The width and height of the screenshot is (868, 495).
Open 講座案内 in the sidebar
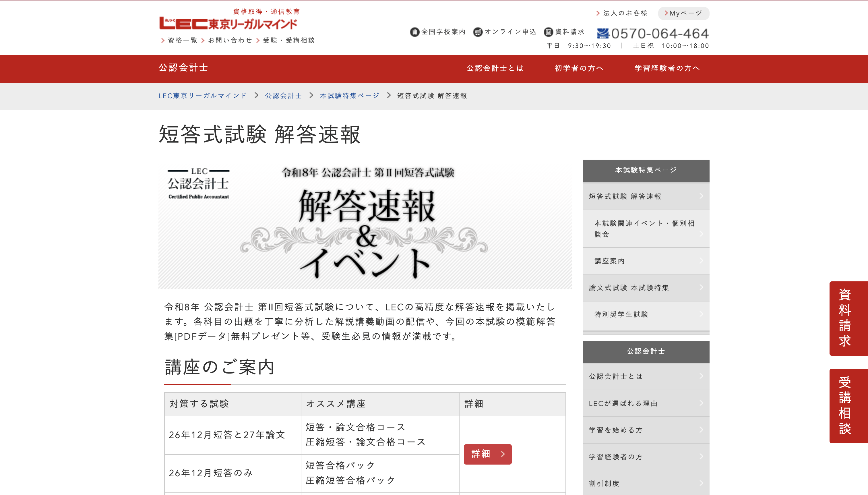pos(646,261)
